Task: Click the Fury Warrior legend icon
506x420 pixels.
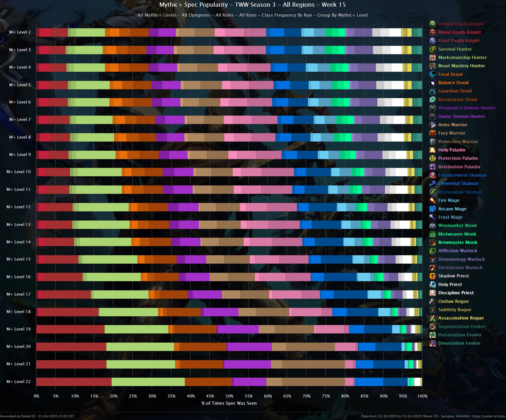Action: coord(432,133)
